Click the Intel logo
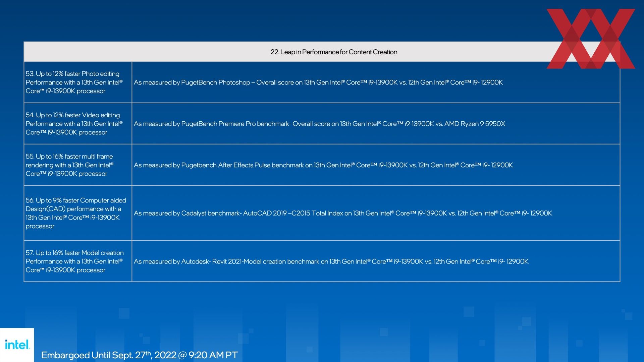Image resolution: width=644 pixels, height=362 pixels. pos(17,345)
